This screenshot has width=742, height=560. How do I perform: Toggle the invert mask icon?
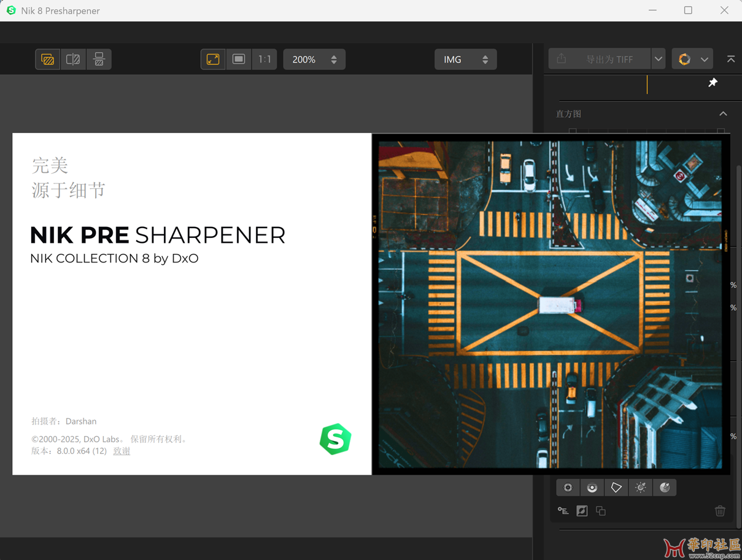[x=582, y=511]
